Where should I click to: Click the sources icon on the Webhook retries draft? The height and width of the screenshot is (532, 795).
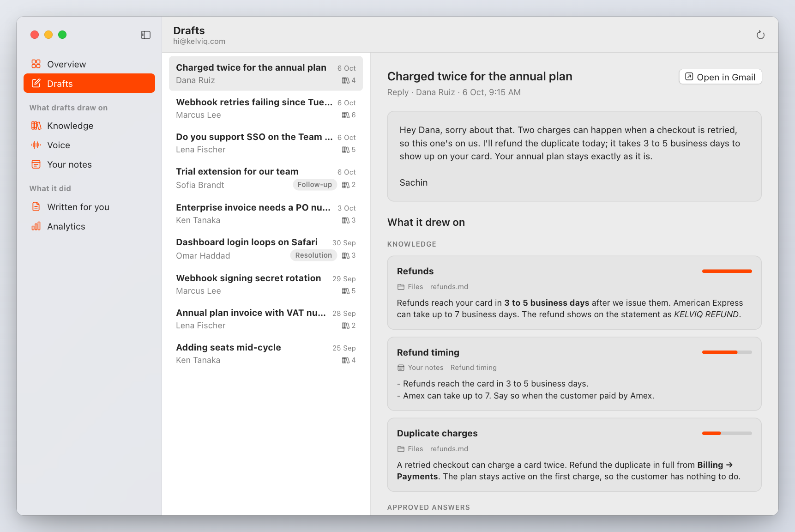pyautogui.click(x=345, y=115)
